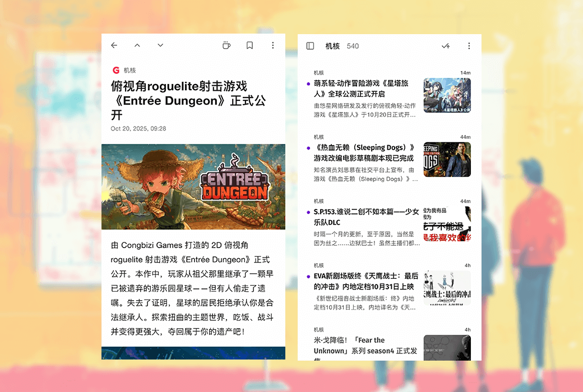Click the Entrée Dungeon banner image

point(193,186)
